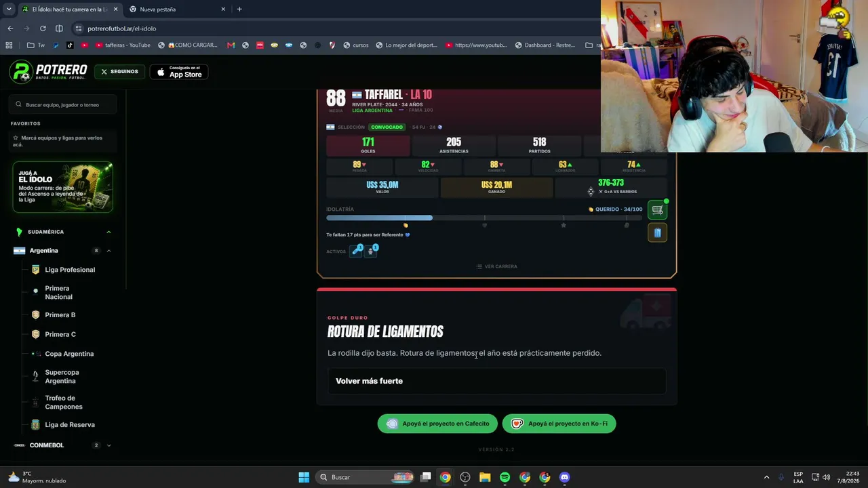Image resolution: width=868 pixels, height=488 pixels.
Task: Open Spotify from the taskbar
Action: click(x=505, y=477)
